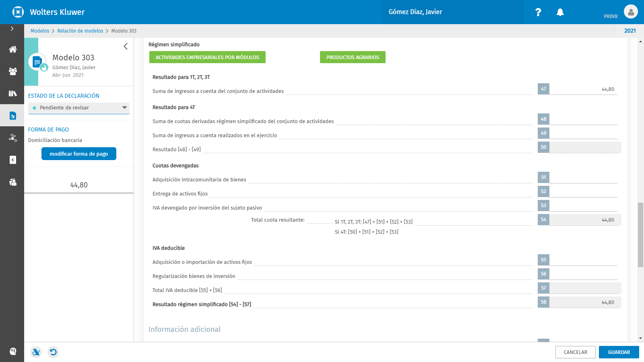Click field 51 adquisición intracomunitaria de bienes
This screenshot has width=644, height=362.
point(583,177)
